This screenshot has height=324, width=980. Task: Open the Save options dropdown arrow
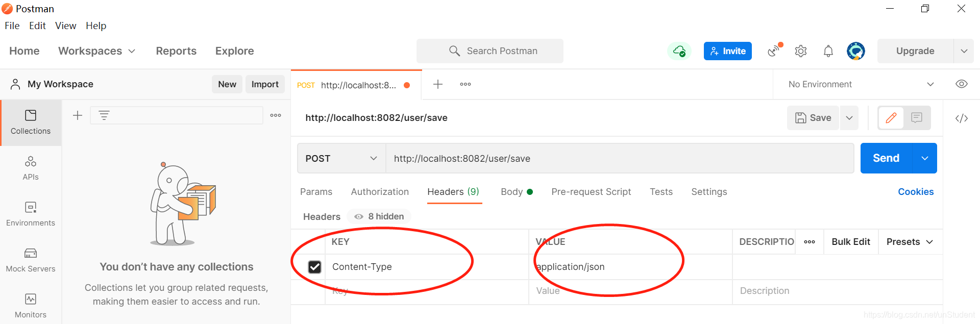pos(849,118)
